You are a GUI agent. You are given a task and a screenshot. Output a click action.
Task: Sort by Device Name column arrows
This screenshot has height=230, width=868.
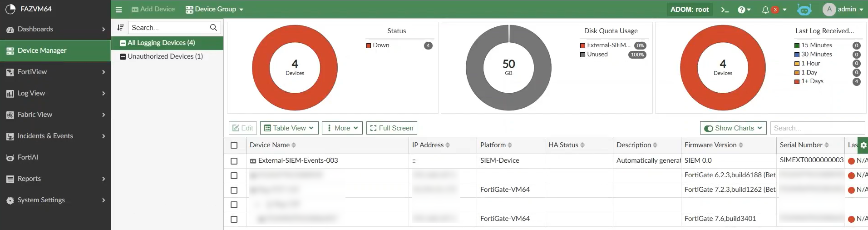pos(294,145)
